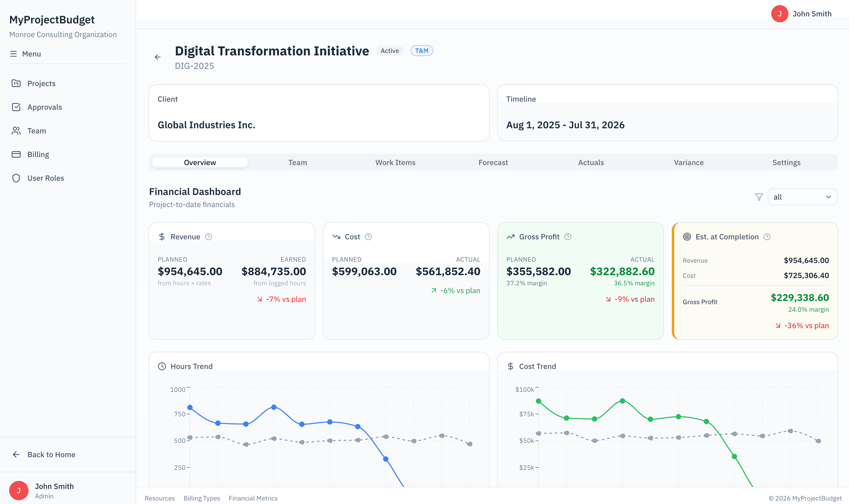
Task: Switch to the Forecast tab
Action: pos(493,162)
